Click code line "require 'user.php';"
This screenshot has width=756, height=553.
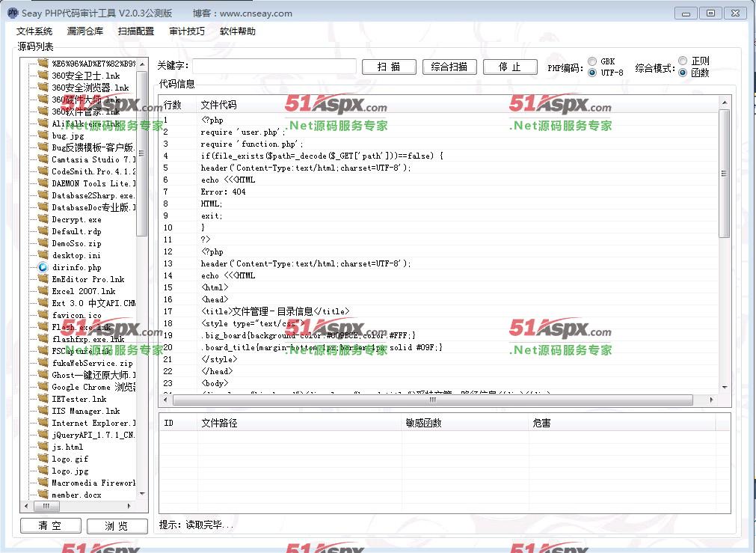click(243, 132)
